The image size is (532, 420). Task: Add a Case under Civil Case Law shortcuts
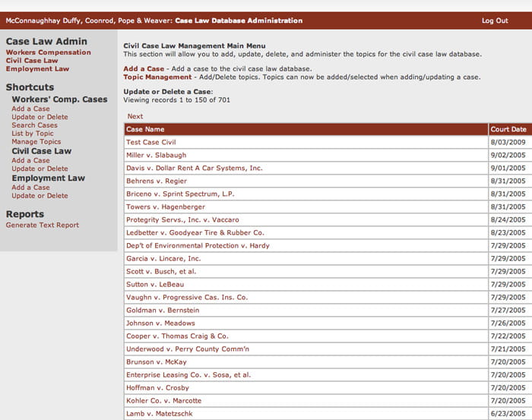click(30, 160)
